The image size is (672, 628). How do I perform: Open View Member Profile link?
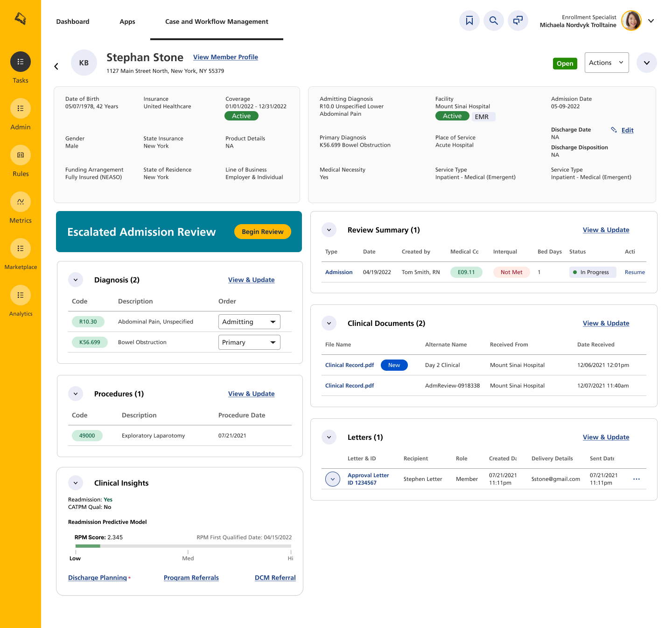pos(225,57)
